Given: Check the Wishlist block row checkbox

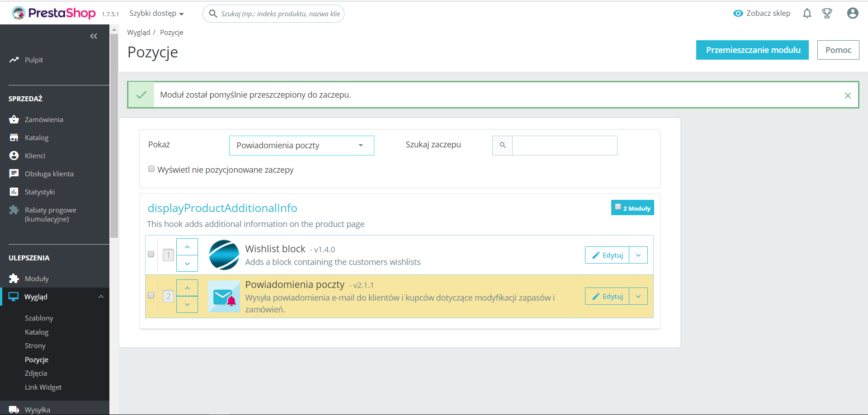Looking at the screenshot, I should (151, 254).
